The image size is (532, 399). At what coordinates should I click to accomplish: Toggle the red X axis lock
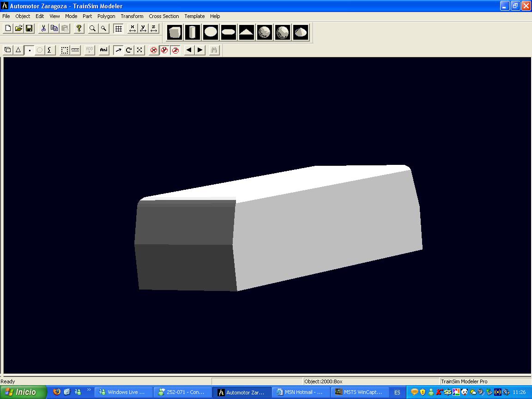154,50
